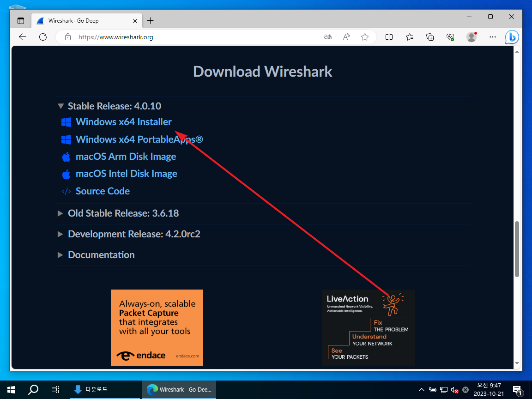532x399 pixels.
Task: Open the Windows Start menu
Action: click(11, 390)
